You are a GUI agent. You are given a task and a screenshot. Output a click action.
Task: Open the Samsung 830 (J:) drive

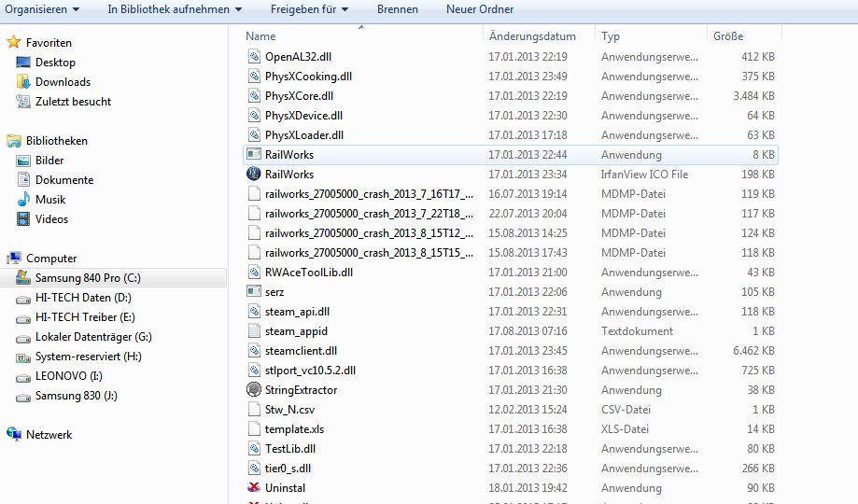[x=76, y=395]
